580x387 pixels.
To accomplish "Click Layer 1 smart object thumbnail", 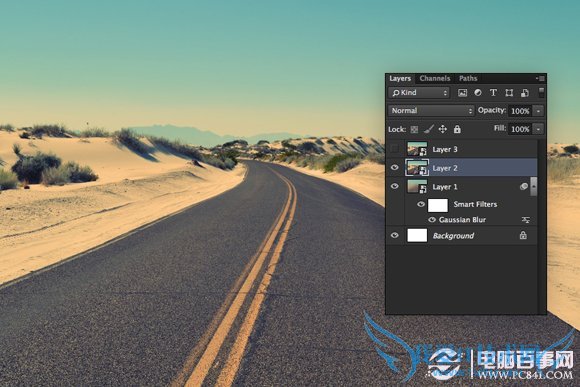I will 417,186.
